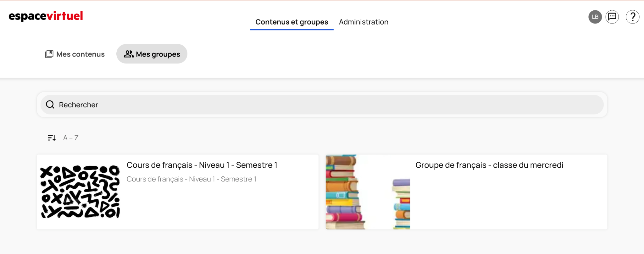
Task: Open the Mes contenus section
Action: click(x=75, y=54)
